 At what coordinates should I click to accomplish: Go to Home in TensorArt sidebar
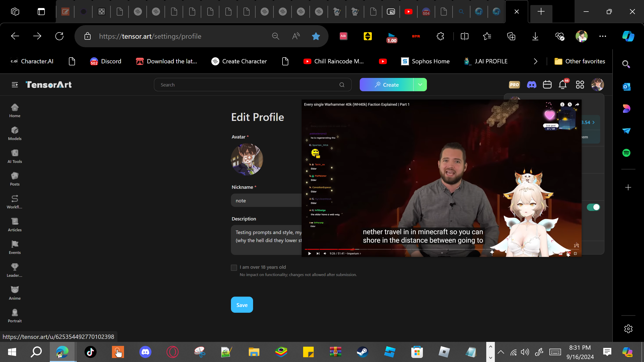[x=15, y=111]
